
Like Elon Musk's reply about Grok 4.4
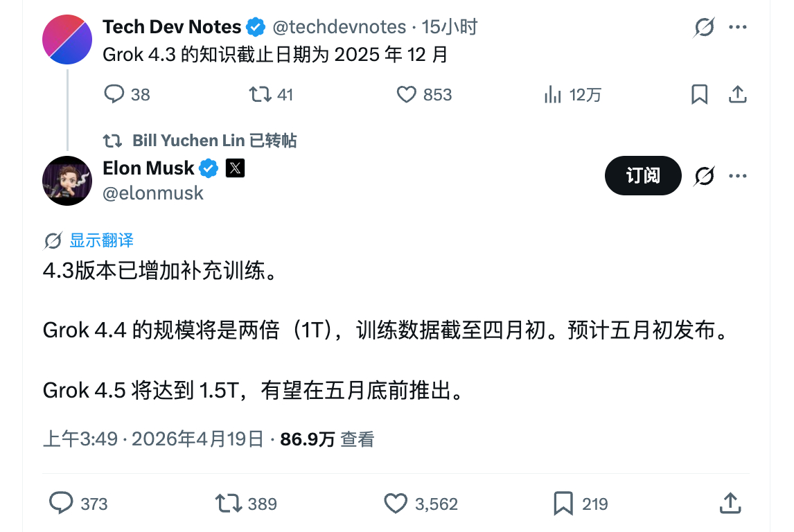tap(395, 504)
